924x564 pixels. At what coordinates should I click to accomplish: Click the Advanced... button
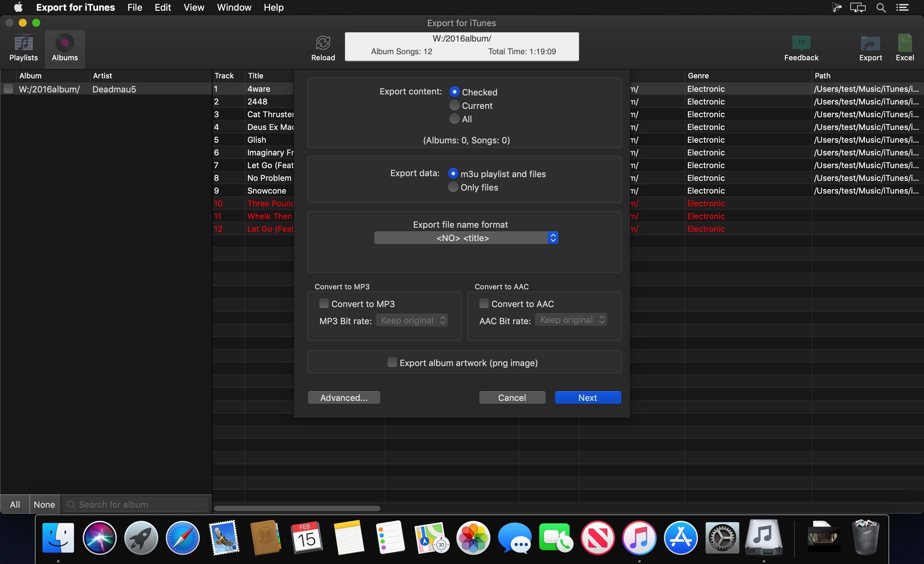click(343, 398)
